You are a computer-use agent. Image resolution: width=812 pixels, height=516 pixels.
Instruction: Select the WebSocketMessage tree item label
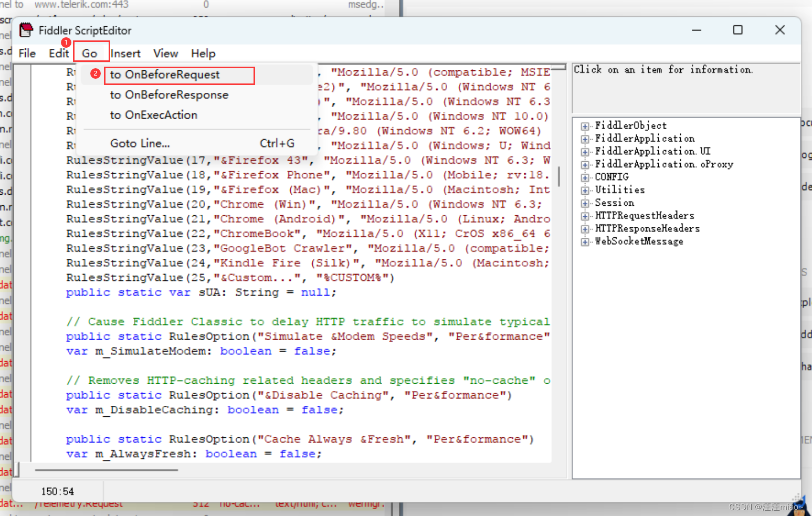click(x=639, y=241)
